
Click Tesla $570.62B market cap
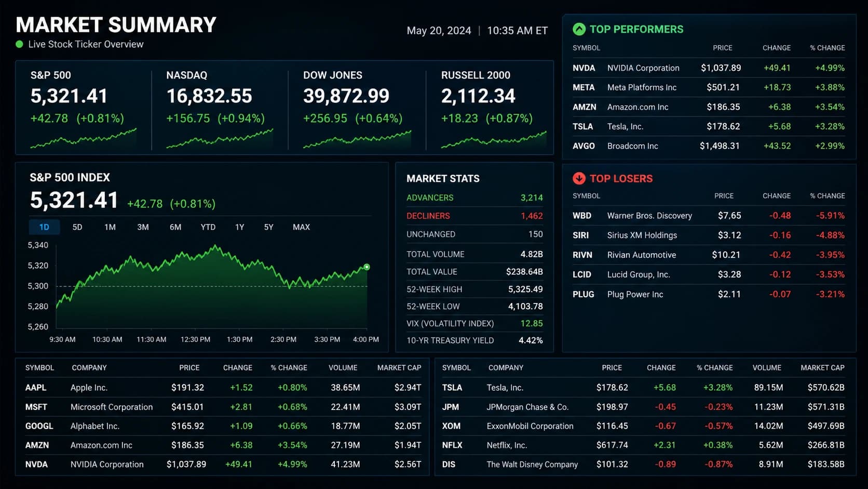tap(826, 388)
